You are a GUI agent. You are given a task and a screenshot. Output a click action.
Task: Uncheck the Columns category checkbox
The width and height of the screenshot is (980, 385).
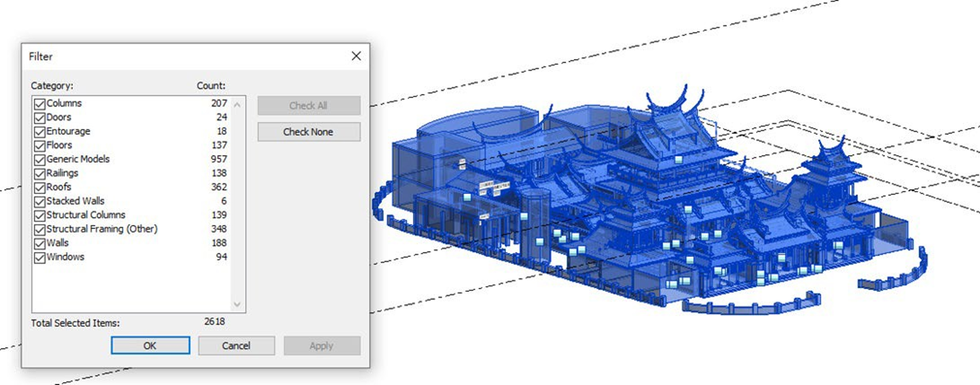click(39, 104)
